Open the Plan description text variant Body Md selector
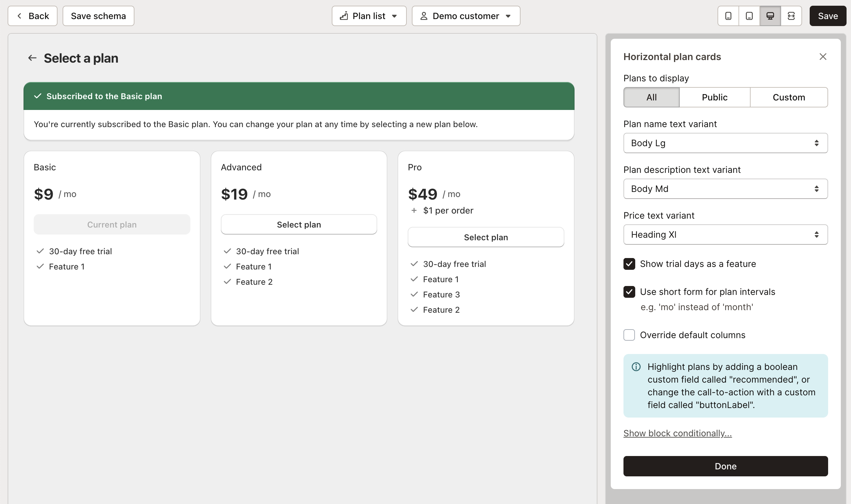 pos(725,189)
